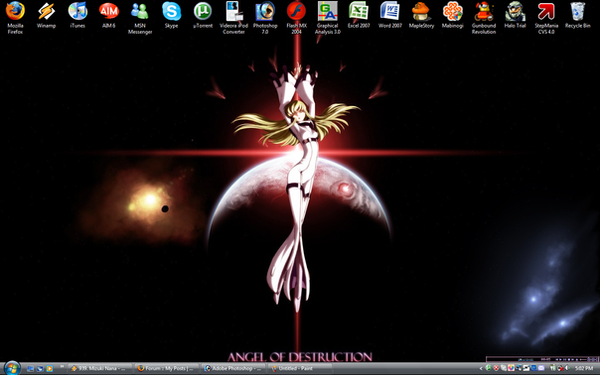Select the MapleStory desktop icon
Image resolution: width=600 pixels, height=375 pixels.
(421, 15)
